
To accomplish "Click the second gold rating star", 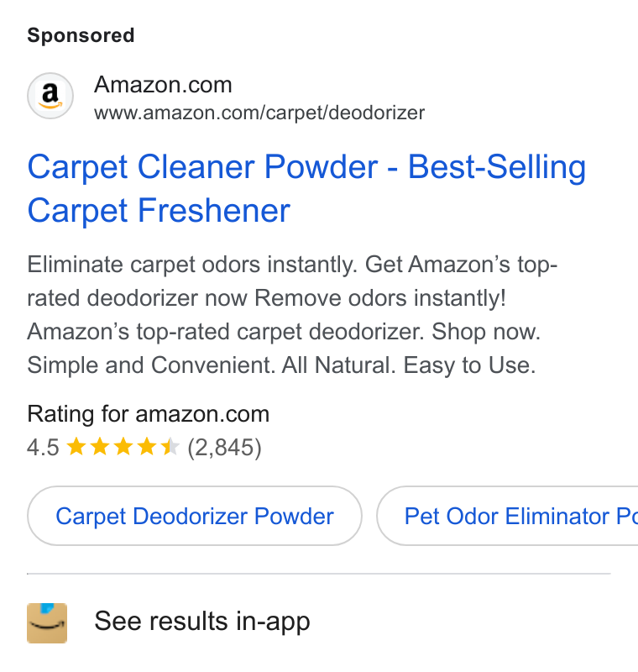I will pos(100,446).
